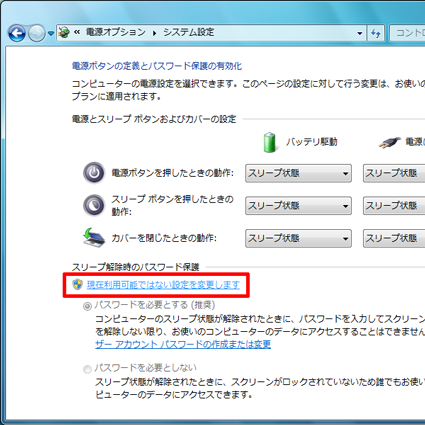
Task: Open the address bar history dropdown
Action: (x=360, y=33)
